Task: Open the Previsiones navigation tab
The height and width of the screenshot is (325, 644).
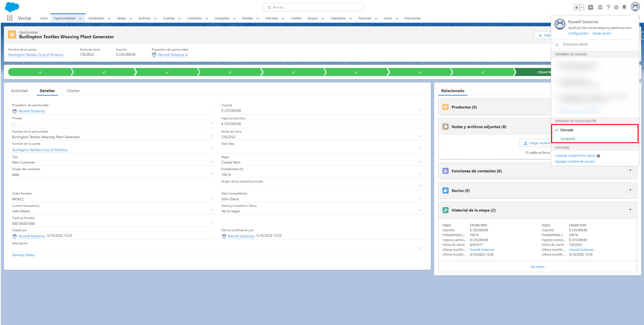Action: 412,18
